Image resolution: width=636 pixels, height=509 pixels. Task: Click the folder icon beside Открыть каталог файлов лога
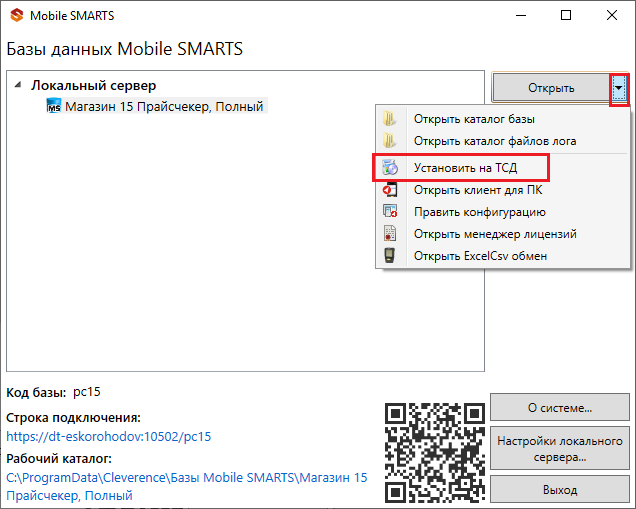(x=389, y=141)
